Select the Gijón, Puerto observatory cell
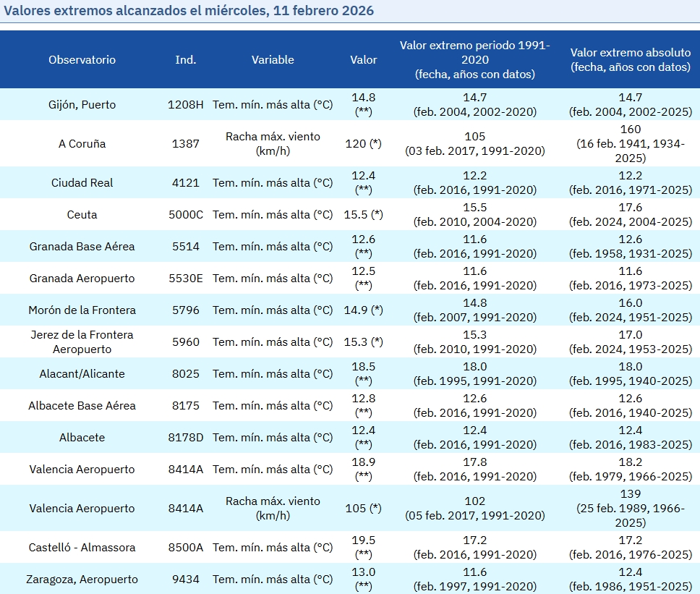 point(82,105)
